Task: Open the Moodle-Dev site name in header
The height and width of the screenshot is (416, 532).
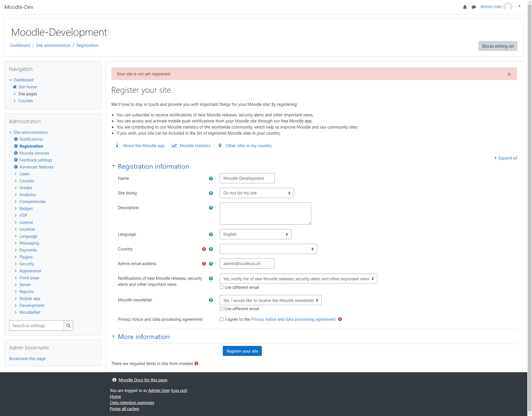Action: pos(19,7)
